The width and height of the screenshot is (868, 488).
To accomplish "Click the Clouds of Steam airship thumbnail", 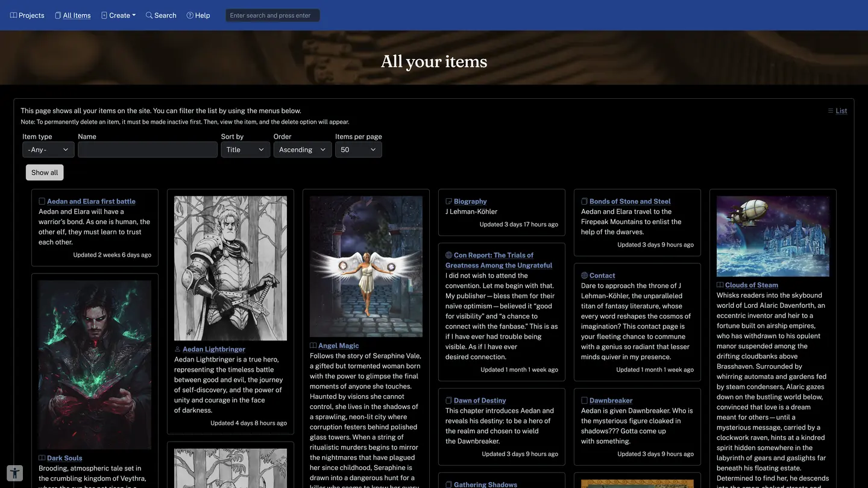I will click(x=773, y=236).
